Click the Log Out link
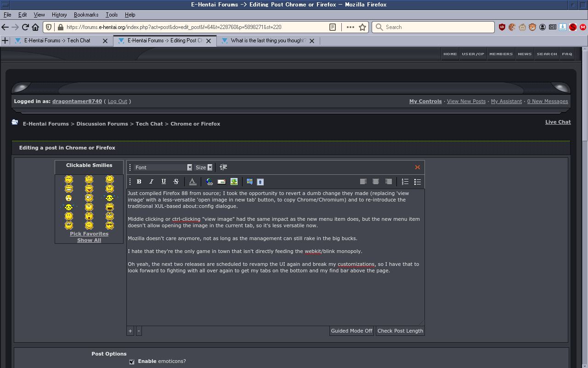Screen dimensions: 588x368 pyautogui.click(x=118, y=101)
